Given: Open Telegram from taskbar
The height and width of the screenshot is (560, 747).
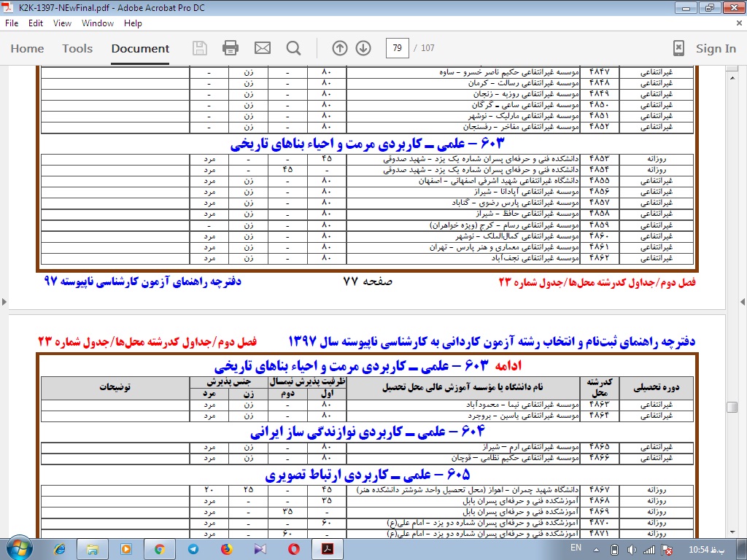Looking at the screenshot, I should pos(193,550).
